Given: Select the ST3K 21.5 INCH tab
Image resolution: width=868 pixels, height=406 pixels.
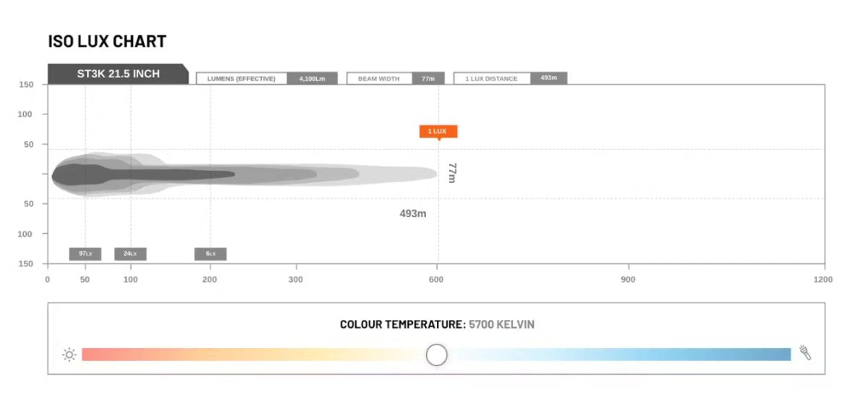Looking at the screenshot, I should point(118,74).
